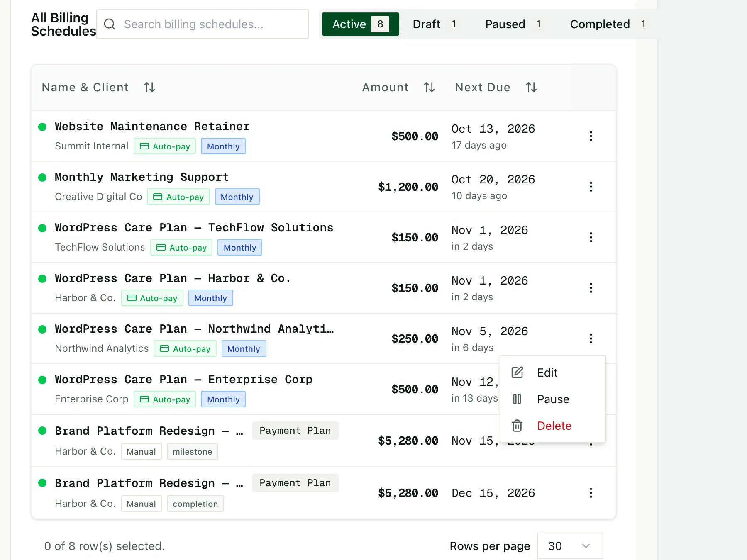Open row menu for Dec 15 Brand Platform row

[x=591, y=493]
